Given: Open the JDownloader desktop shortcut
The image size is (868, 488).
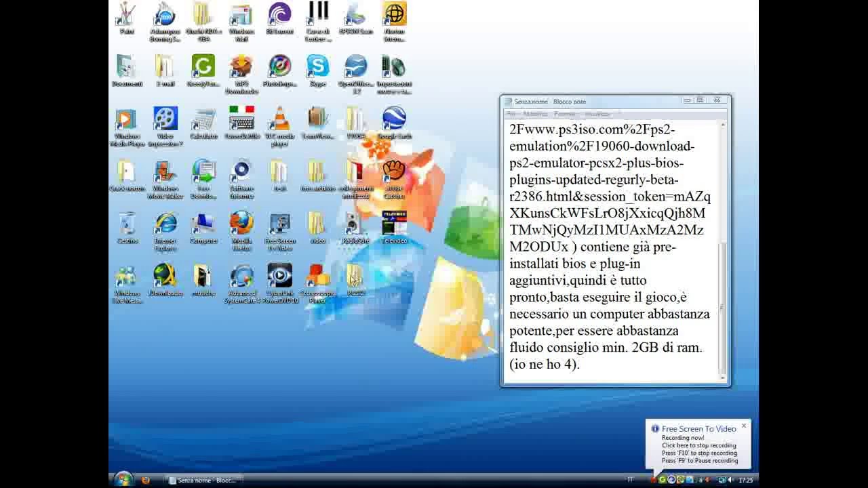Looking at the screenshot, I should click(165, 280).
